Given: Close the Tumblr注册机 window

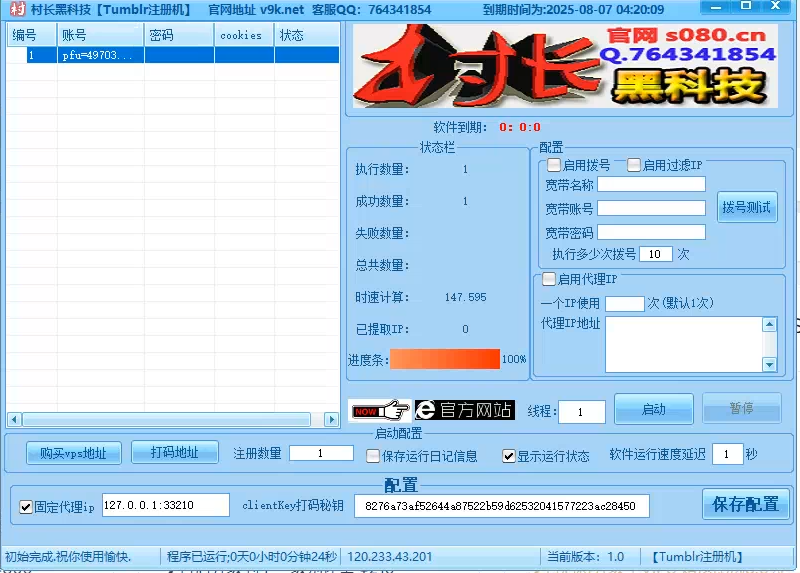Looking at the screenshot, I should pos(776,6).
